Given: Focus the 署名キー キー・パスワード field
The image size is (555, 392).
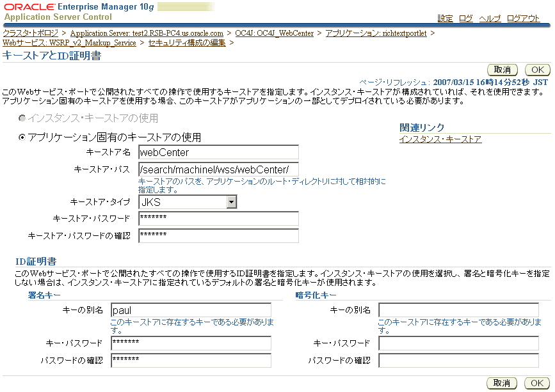Looking at the screenshot, I should pyautogui.click(x=191, y=343).
